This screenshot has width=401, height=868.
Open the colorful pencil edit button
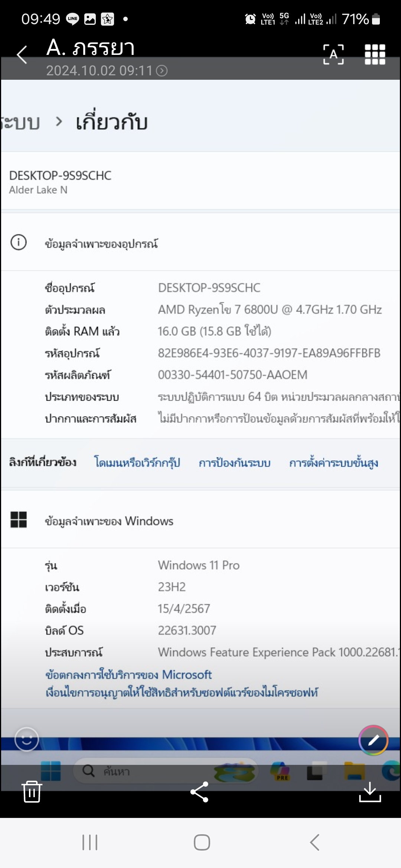[374, 740]
